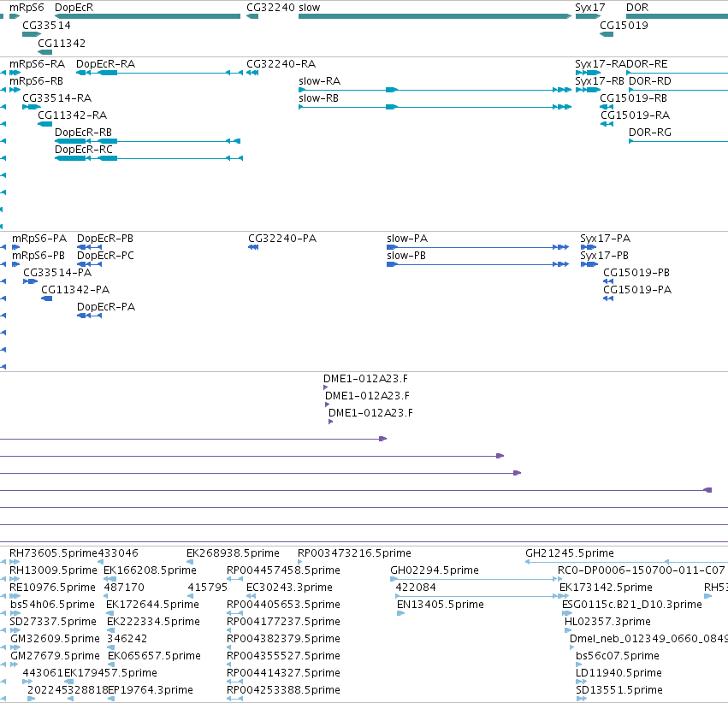Select transcript mRpS6-RB
Image resolution: width=728 pixels, height=703 pixels.
click(36, 80)
